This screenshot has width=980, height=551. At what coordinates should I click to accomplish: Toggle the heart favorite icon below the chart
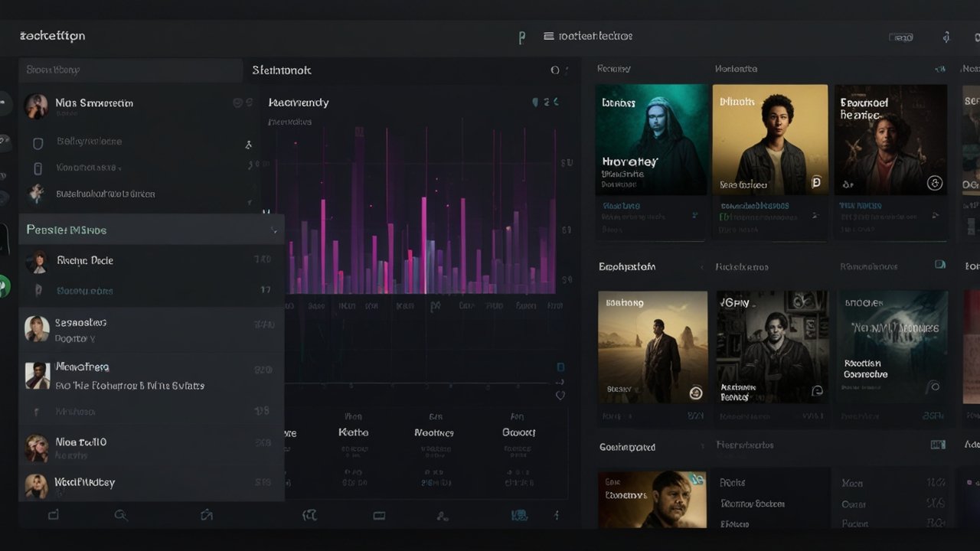[560, 396]
